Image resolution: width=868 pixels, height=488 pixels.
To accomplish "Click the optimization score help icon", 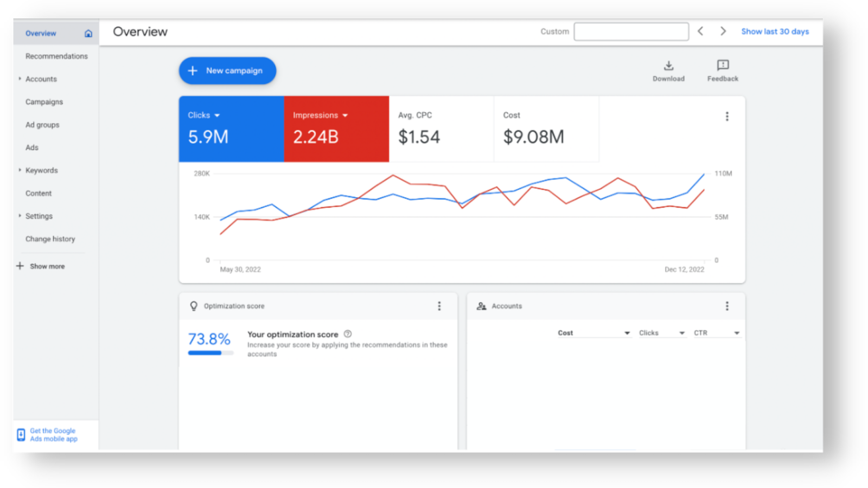I will coord(348,334).
